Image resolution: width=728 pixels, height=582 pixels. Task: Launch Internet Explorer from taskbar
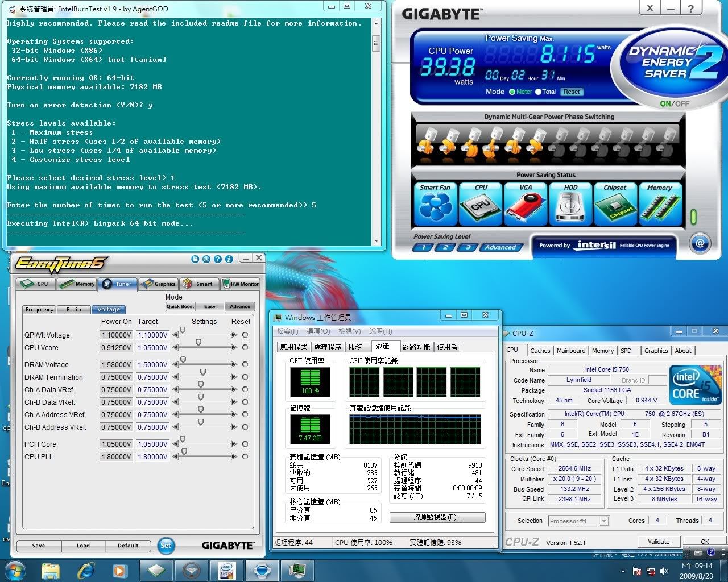click(x=86, y=570)
